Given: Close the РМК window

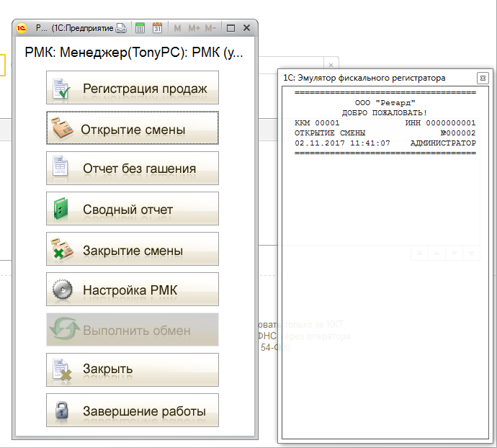Looking at the screenshot, I should [x=246, y=28].
